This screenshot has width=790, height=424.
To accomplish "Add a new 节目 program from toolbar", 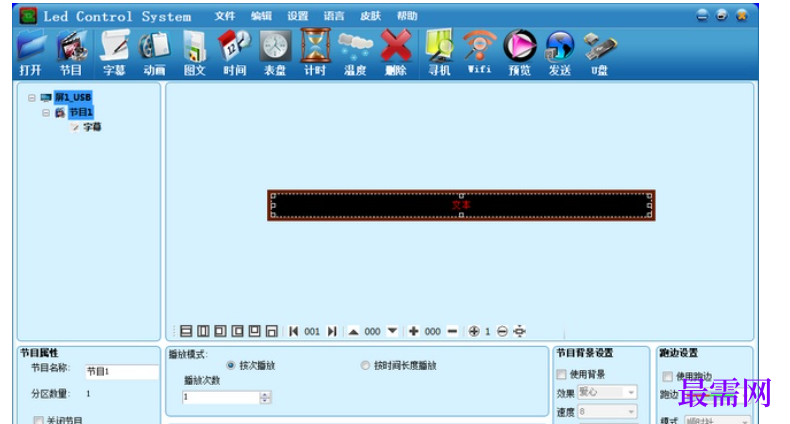I will (72, 52).
